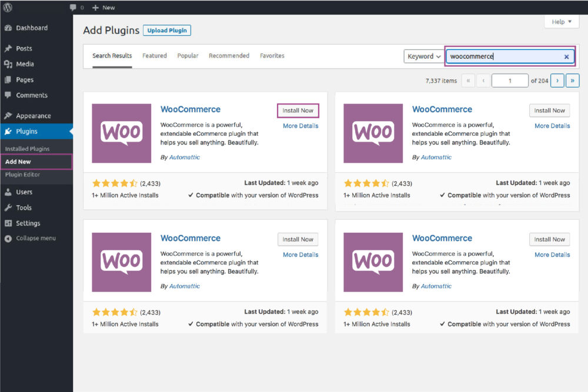This screenshot has width=588, height=392.
Task: Switch to the Featured tab
Action: click(x=155, y=56)
